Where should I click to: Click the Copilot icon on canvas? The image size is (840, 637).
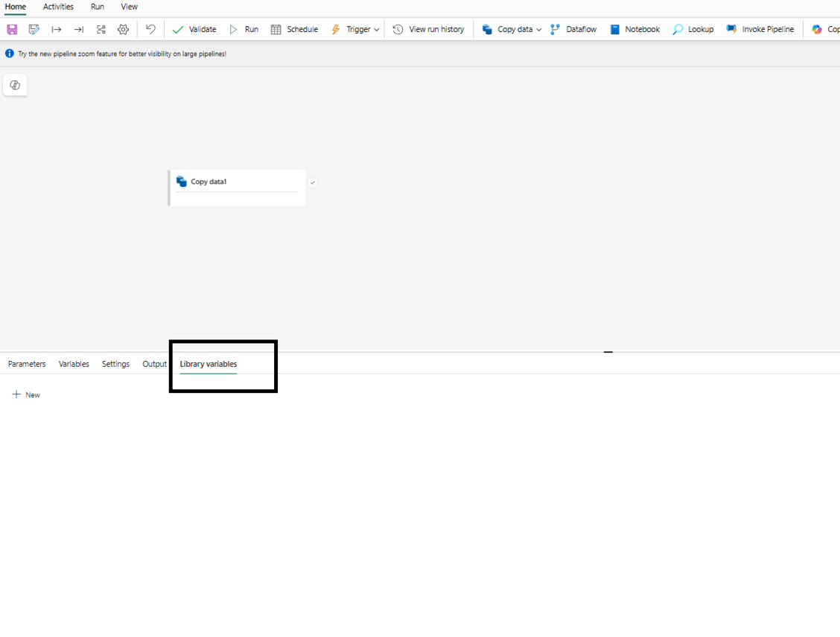(15, 85)
